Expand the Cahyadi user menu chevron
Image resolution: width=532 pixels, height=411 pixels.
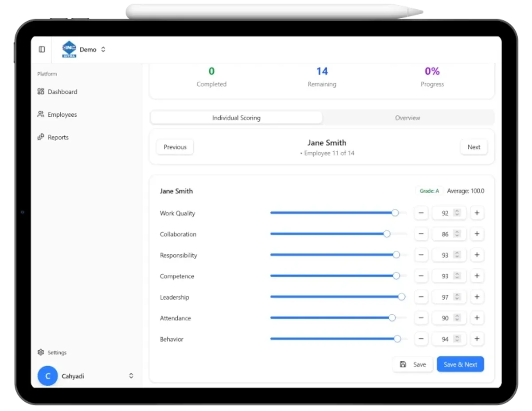[x=131, y=376]
